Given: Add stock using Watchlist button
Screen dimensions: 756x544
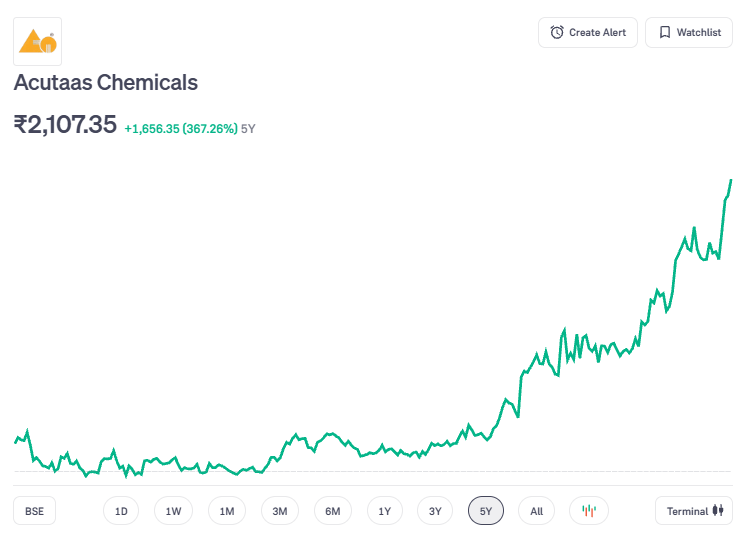Looking at the screenshot, I should pos(688,32).
